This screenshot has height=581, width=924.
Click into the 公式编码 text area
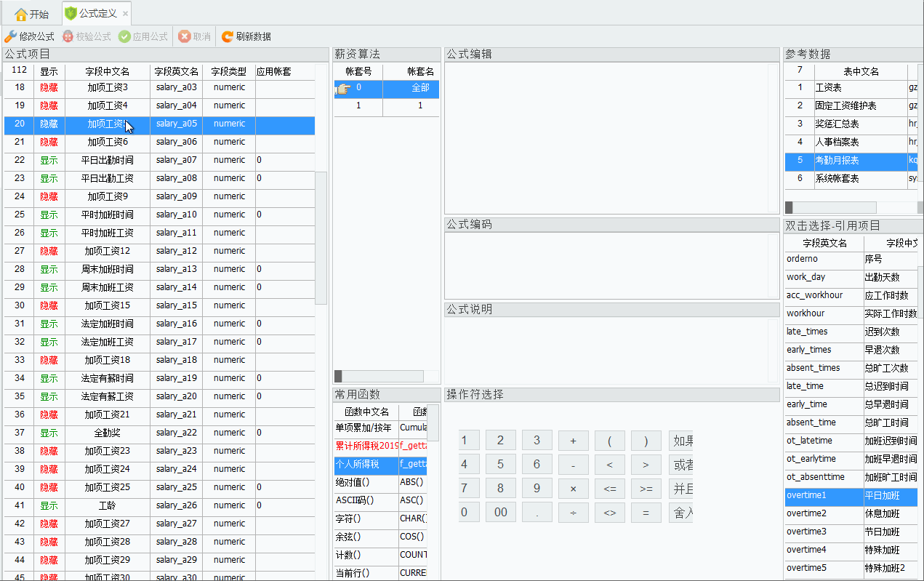click(607, 265)
